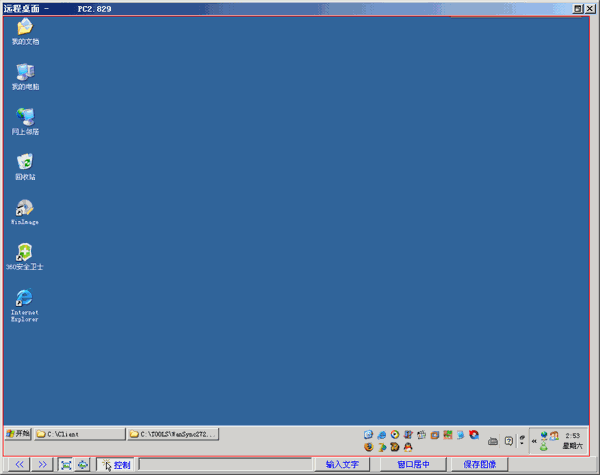This screenshot has height=475, width=600.
Task: Expand hidden tray icons with the « chevron
Action: click(x=532, y=440)
